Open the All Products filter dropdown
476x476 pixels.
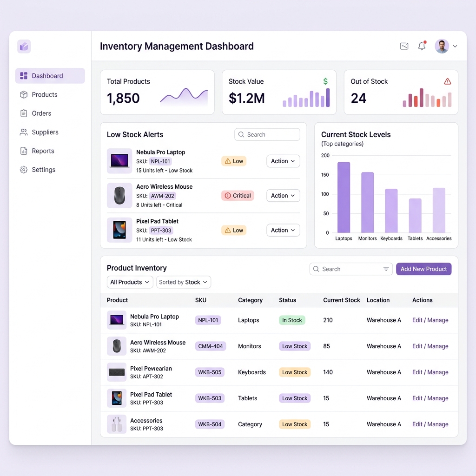point(130,282)
